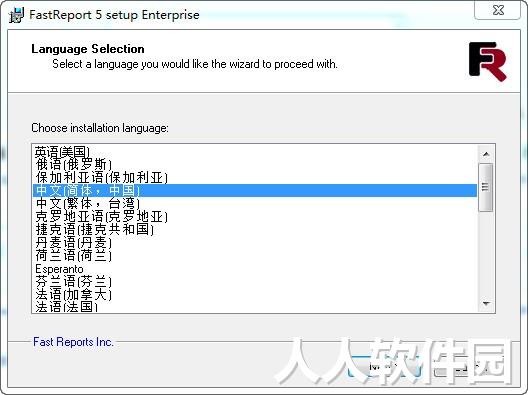528x395 pixels.
Task: Click the highlighted Next button behind watermark
Action: point(384,367)
